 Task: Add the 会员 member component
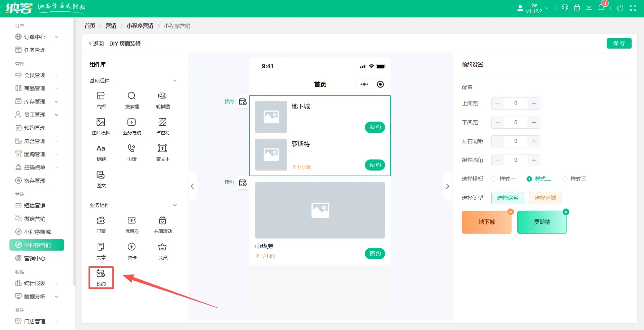[x=162, y=251]
